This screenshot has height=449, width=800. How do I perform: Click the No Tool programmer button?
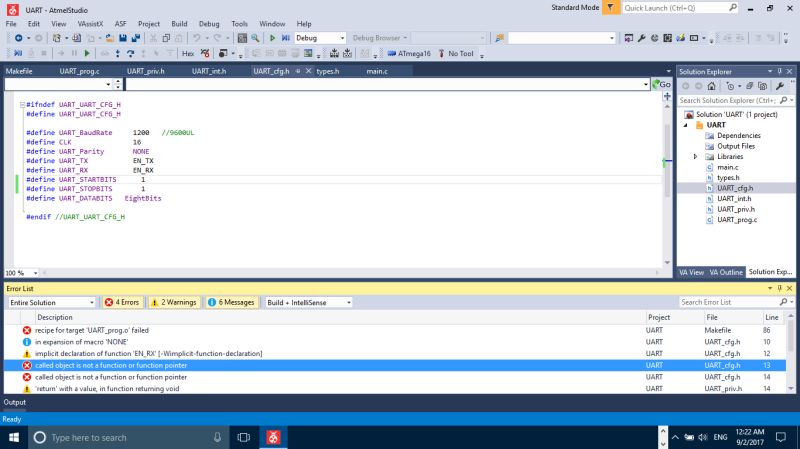(456, 54)
